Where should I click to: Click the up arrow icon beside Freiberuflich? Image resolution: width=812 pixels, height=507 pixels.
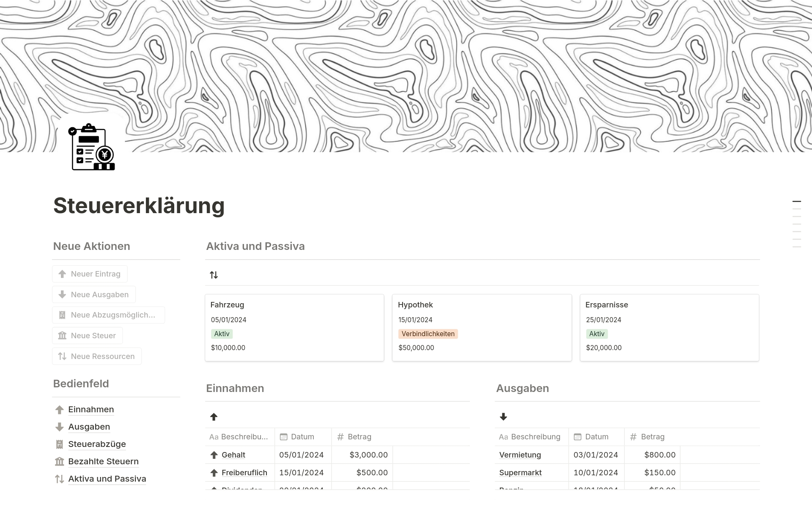click(214, 473)
